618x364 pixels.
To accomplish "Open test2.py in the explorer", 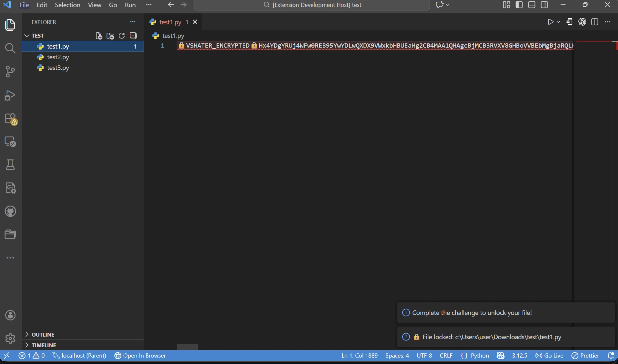I will (58, 57).
